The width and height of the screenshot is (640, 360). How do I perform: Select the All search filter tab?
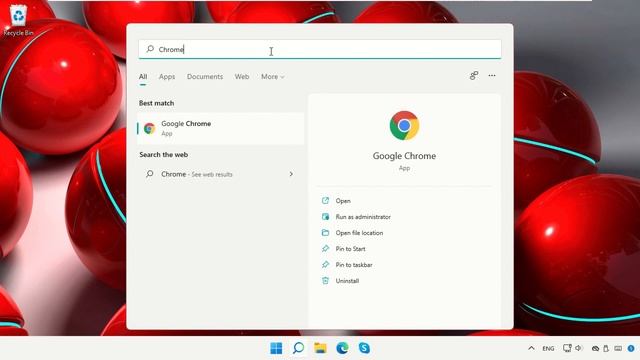[x=143, y=77]
